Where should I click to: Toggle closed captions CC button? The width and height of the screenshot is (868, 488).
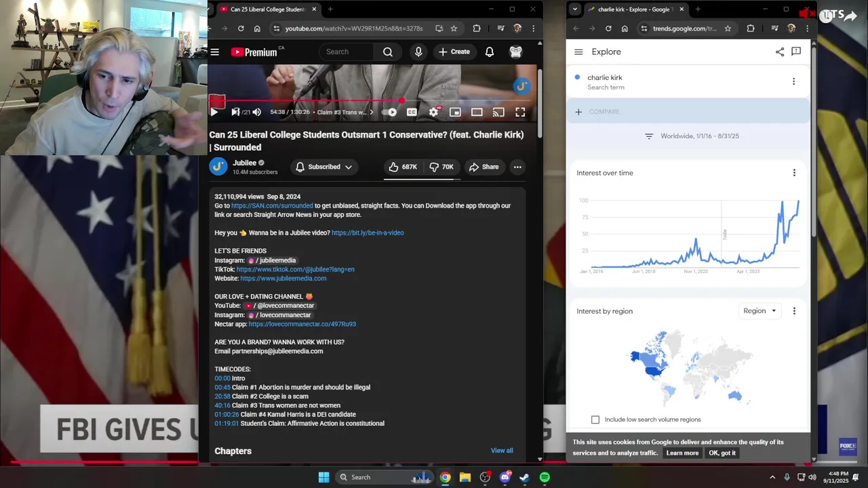[412, 112]
